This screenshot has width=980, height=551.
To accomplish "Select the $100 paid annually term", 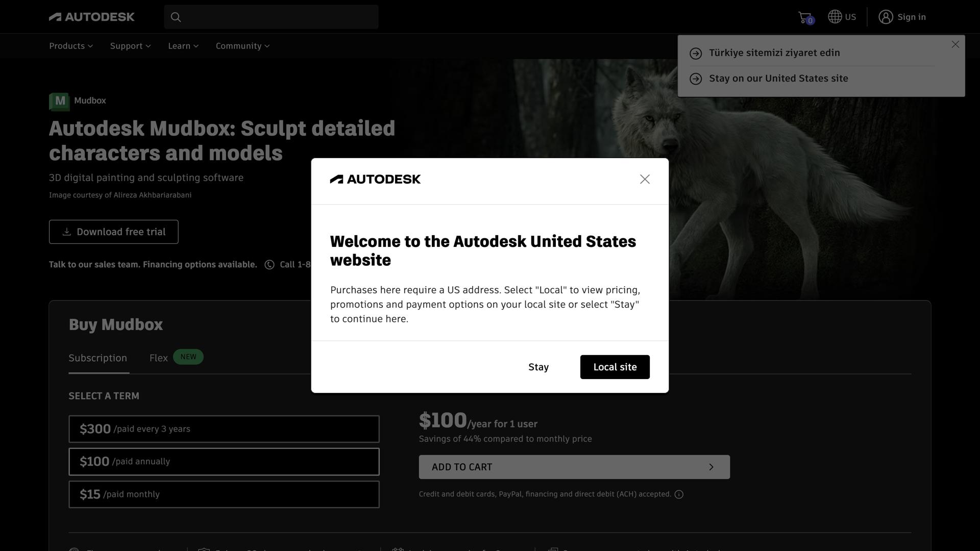I will point(224,462).
